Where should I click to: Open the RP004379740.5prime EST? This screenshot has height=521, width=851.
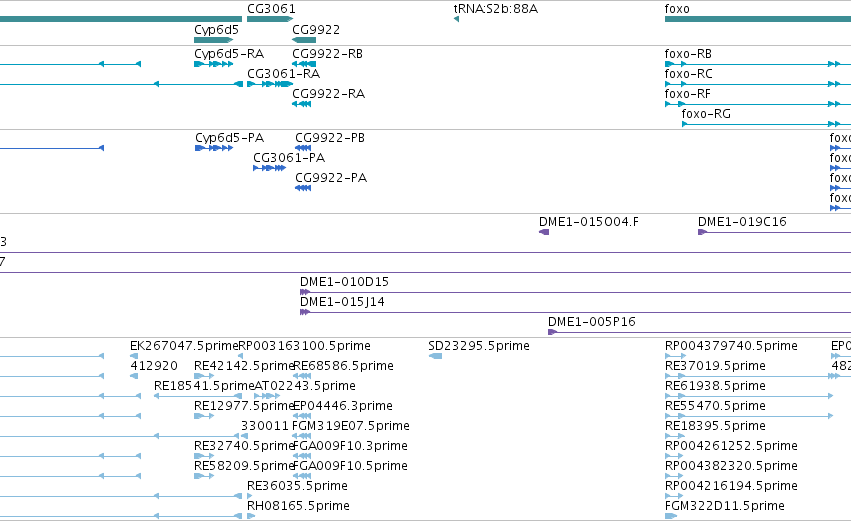[x=731, y=346]
